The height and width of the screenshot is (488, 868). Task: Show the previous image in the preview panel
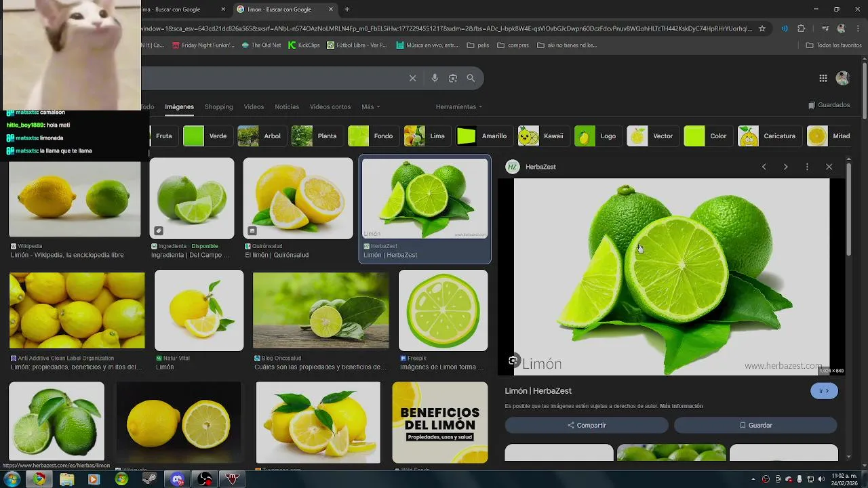click(764, 167)
